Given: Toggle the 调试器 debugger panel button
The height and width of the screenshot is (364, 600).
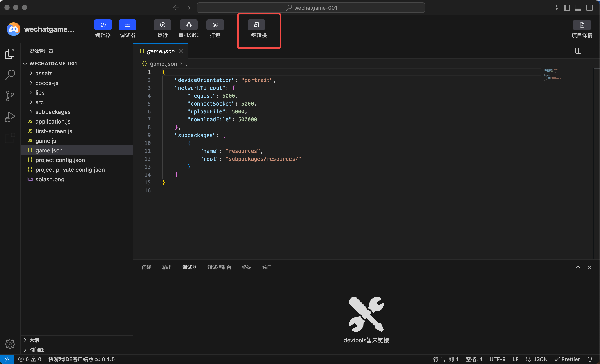Looking at the screenshot, I should (x=127, y=25).
